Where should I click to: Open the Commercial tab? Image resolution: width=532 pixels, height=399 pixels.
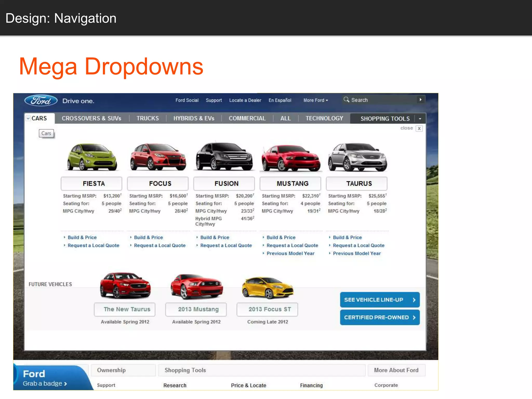pos(247,118)
